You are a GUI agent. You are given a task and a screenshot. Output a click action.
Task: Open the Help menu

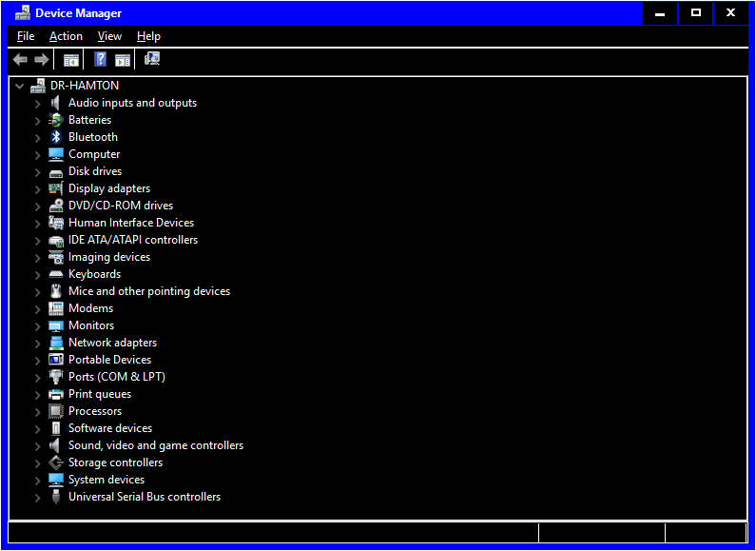[148, 36]
